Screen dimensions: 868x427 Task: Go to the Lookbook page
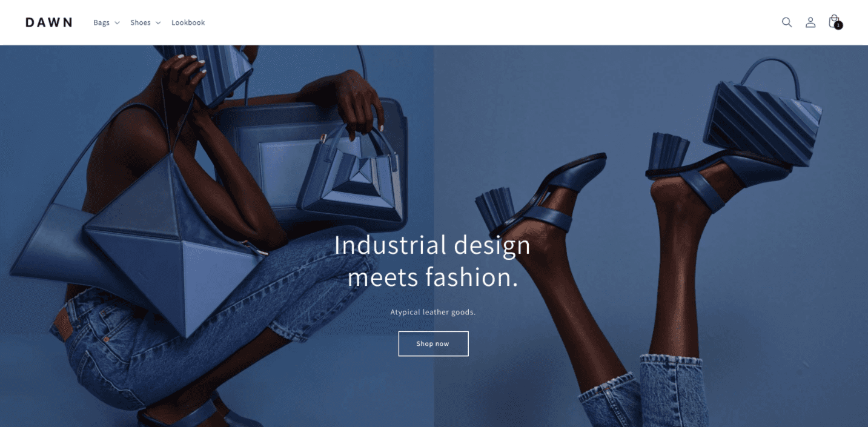coord(188,22)
